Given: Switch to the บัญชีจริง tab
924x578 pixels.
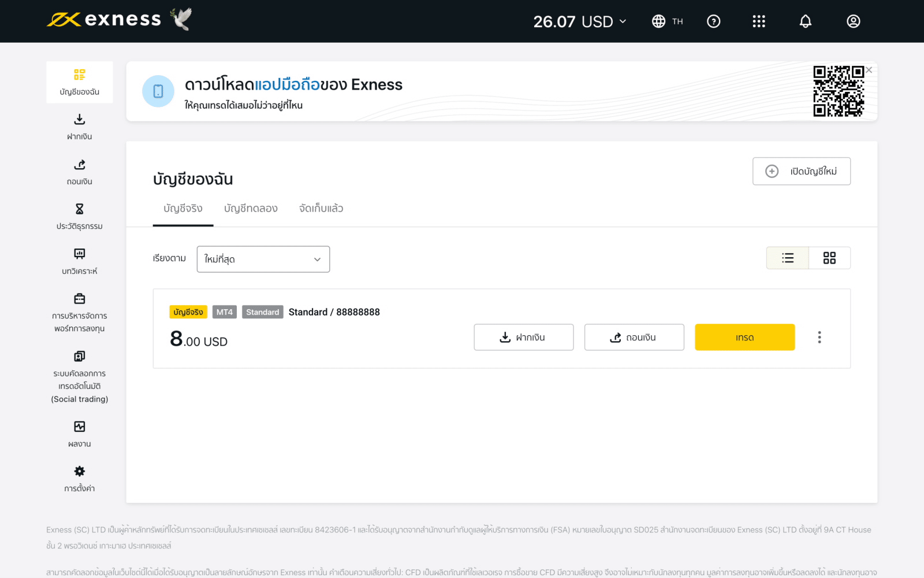Looking at the screenshot, I should (183, 209).
